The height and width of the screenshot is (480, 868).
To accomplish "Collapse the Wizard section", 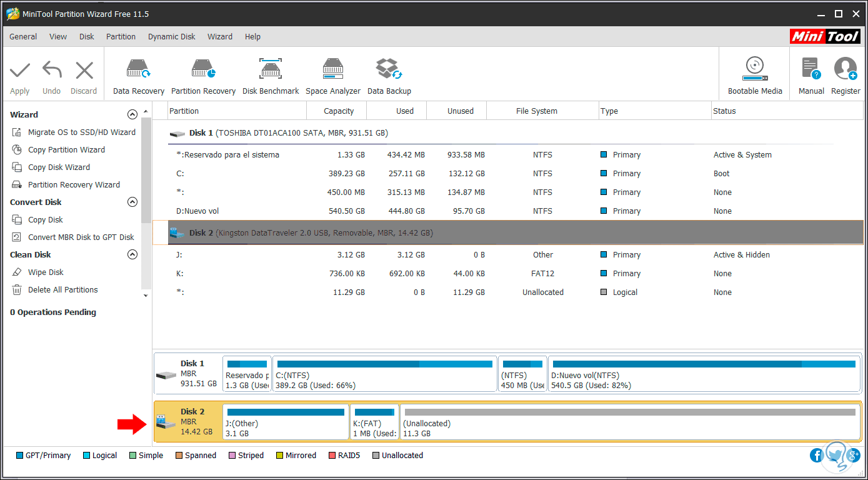I will coord(132,114).
